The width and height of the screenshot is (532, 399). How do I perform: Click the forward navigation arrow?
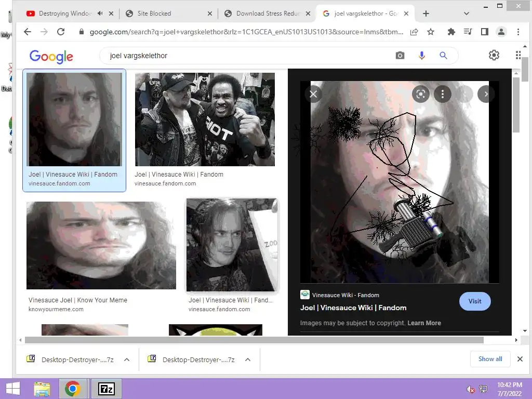click(44, 32)
